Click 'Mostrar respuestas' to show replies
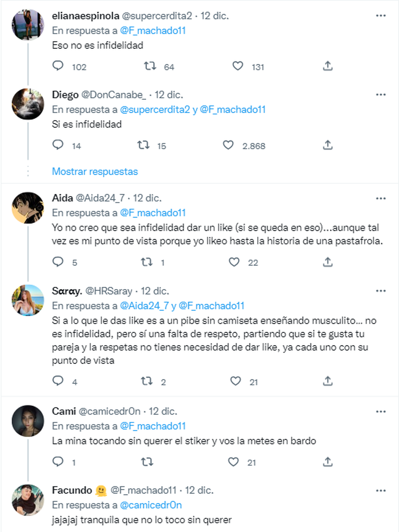399x532 pixels. (x=95, y=171)
